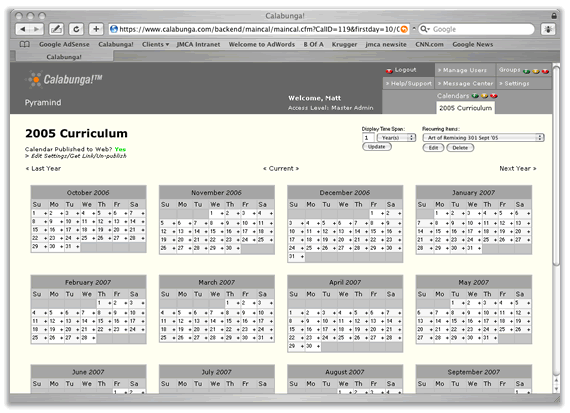This screenshot has width=570, height=413.
Task: Open the B Of A bookmark
Action: pos(313,44)
